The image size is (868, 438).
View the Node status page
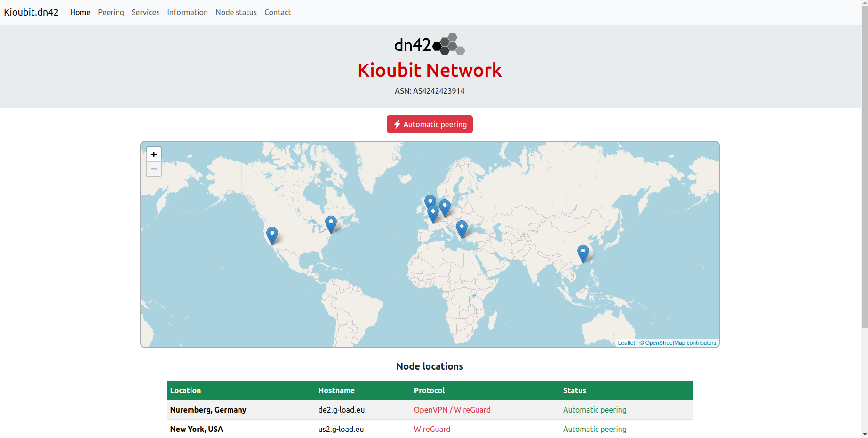pyautogui.click(x=236, y=12)
